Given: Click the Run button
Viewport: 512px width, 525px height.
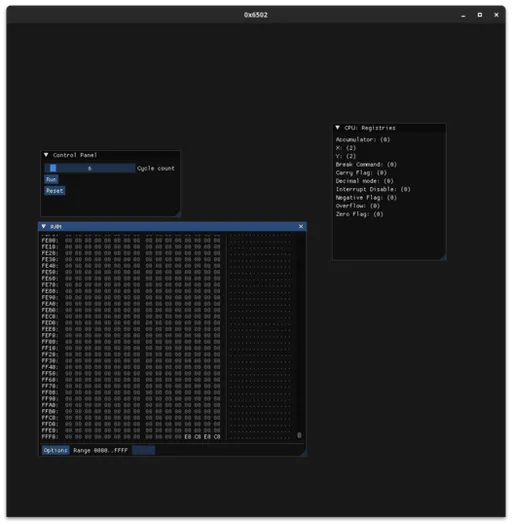Looking at the screenshot, I should [x=51, y=179].
